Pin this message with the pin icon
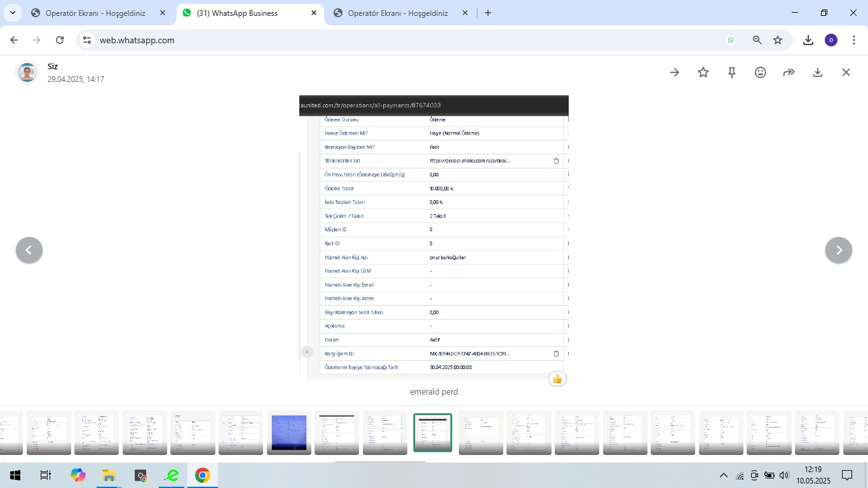868x488 pixels. point(731,72)
